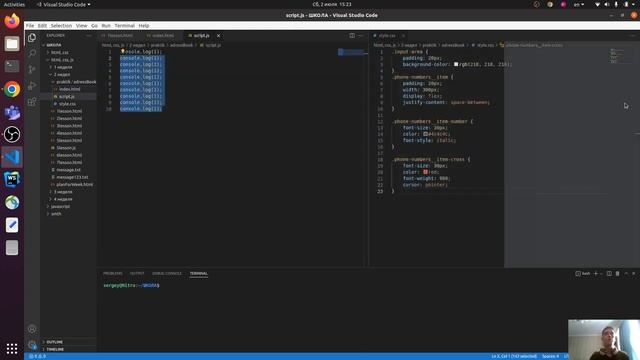Open the Run menu
The height and width of the screenshot is (360, 640).
coord(106,25)
